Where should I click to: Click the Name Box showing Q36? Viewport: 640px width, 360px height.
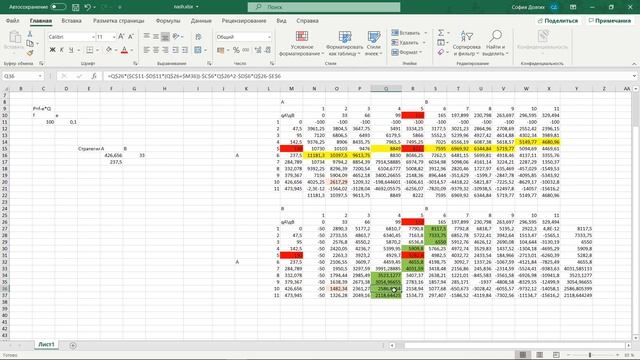click(x=22, y=76)
